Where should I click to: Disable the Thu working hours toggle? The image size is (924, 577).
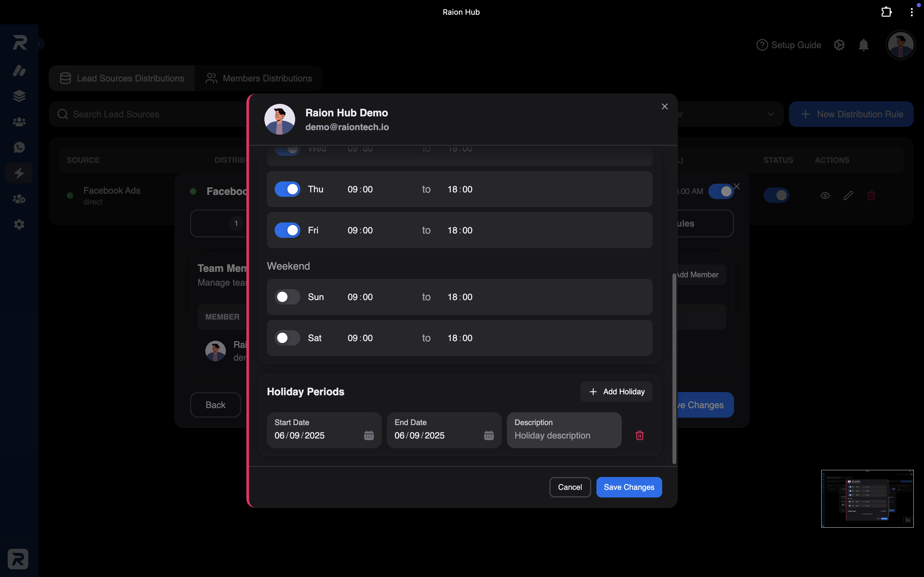[287, 189]
